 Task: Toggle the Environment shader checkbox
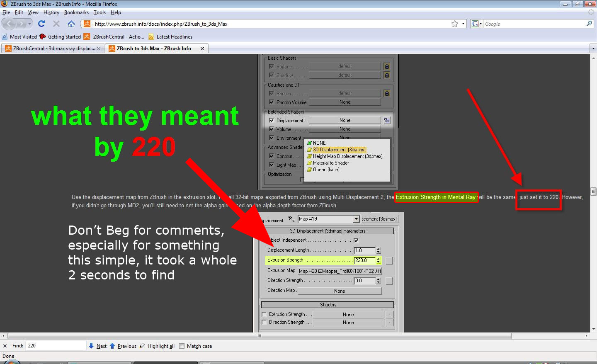point(272,138)
